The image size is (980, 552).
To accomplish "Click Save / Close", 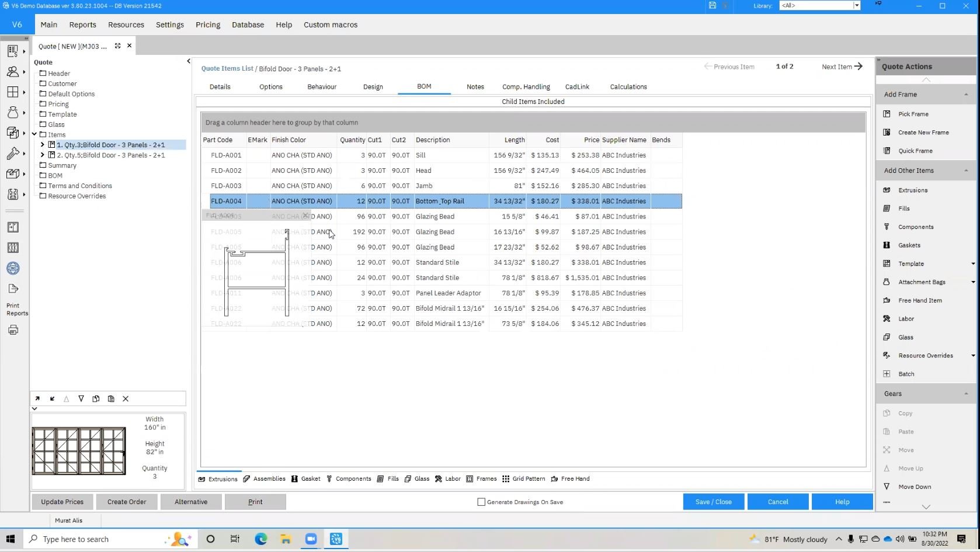I will (713, 502).
